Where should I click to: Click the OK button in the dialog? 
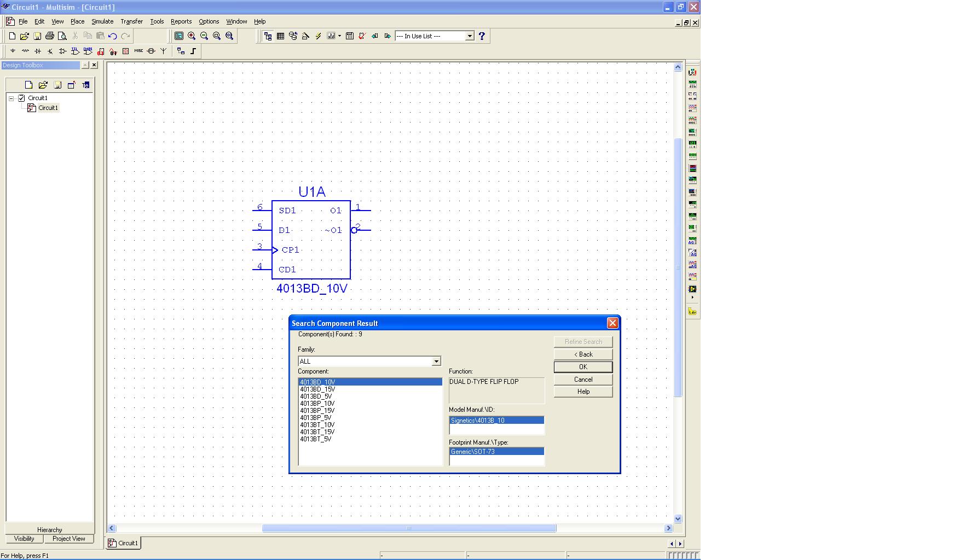click(583, 367)
